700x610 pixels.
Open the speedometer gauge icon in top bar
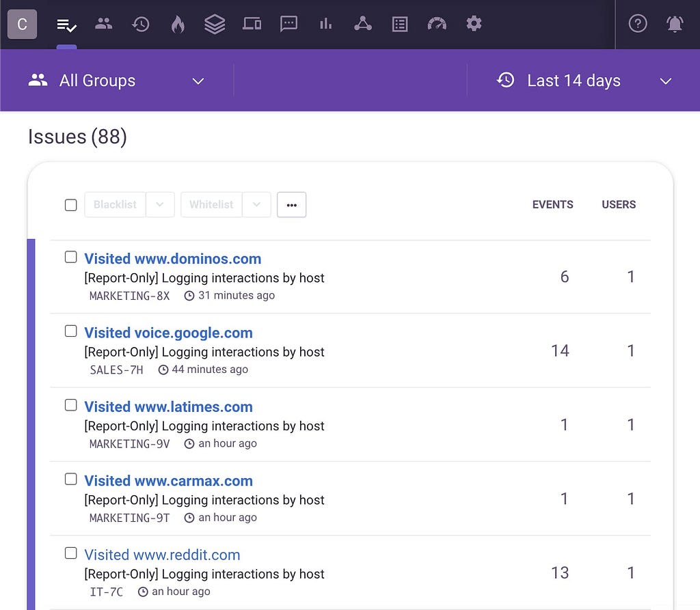[437, 24]
